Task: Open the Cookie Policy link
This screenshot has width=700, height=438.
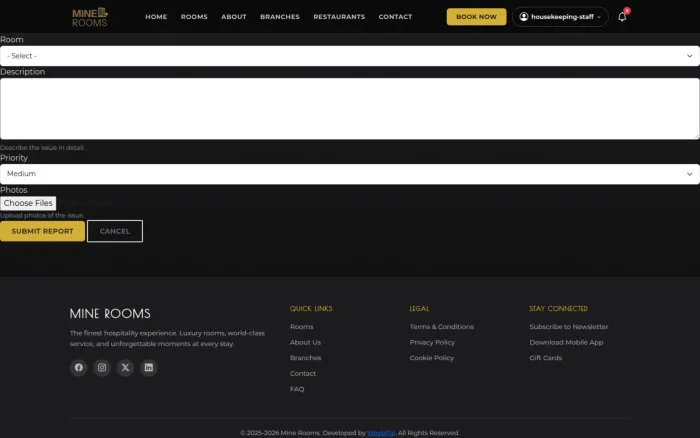Action: pos(432,358)
